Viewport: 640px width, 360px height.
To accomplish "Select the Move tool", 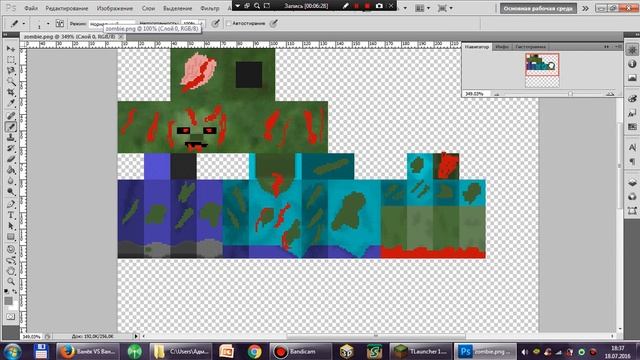I will click(11, 49).
